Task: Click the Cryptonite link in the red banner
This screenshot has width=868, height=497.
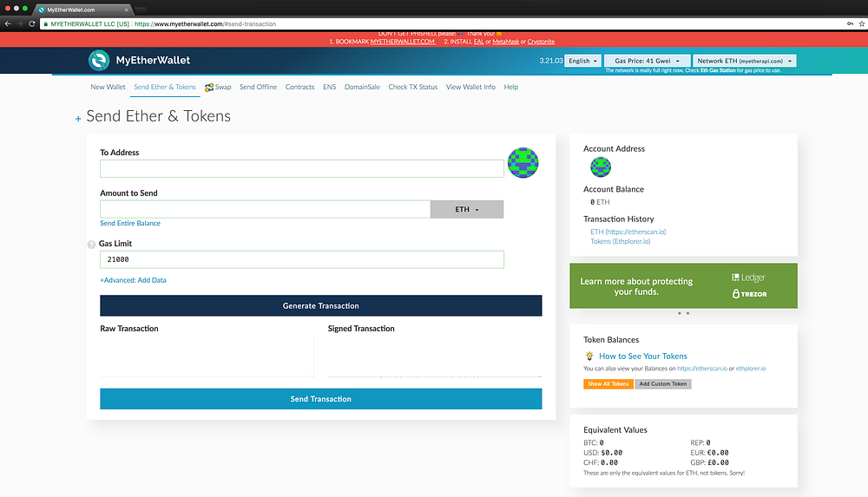Action: [x=541, y=42]
